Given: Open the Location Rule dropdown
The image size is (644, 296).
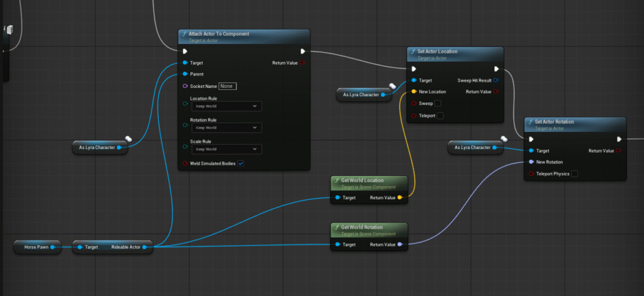Looking at the screenshot, I should point(226,106).
